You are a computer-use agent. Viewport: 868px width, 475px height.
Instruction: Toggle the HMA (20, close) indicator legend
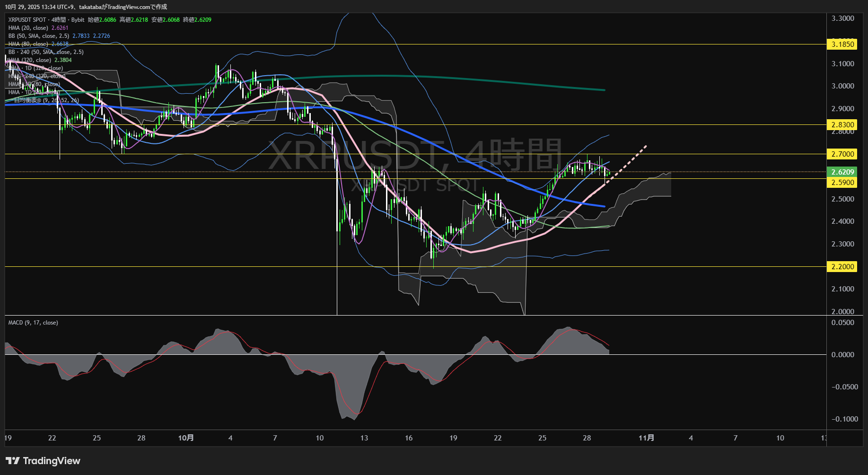28,28
